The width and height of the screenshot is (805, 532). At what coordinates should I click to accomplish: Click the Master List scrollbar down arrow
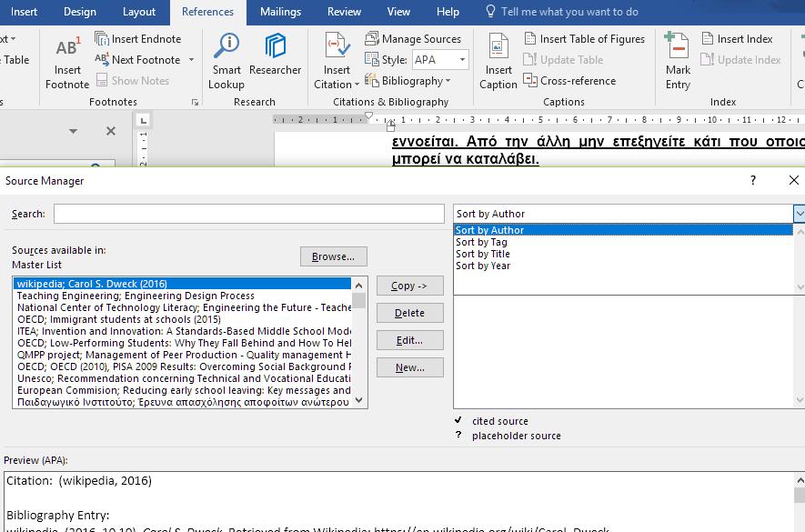[x=359, y=400]
